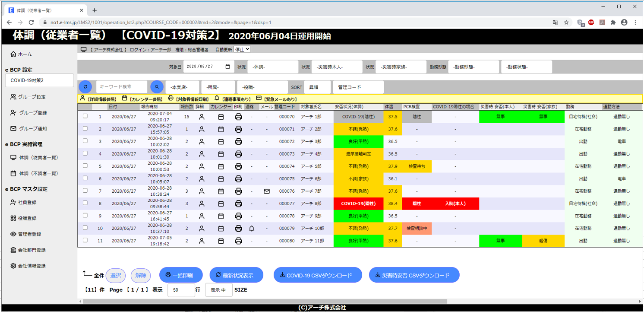This screenshot has height=312, width=644.
Task: Open the -本支店- branch dropdown
Action: [182, 87]
